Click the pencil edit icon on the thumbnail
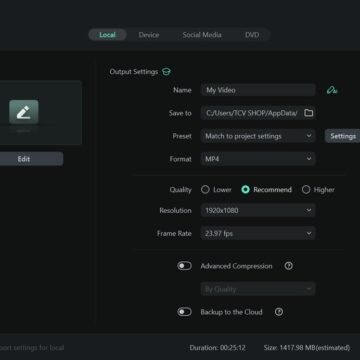 pyautogui.click(x=24, y=112)
